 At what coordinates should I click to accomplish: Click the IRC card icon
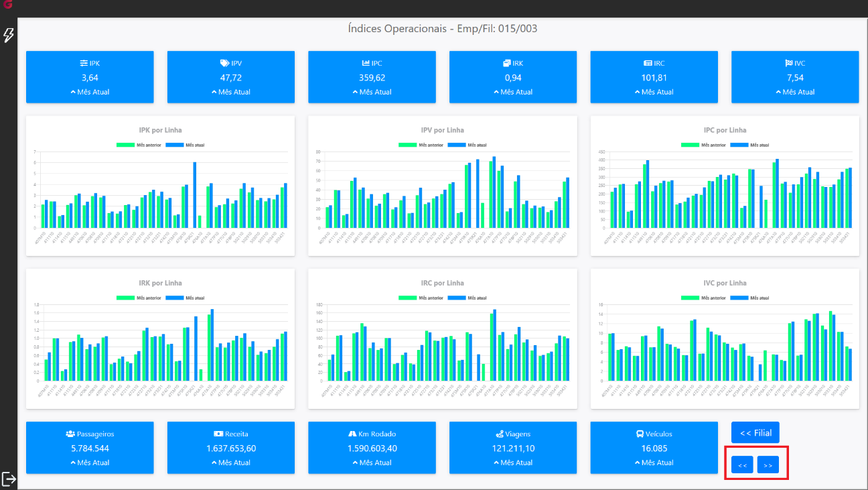[648, 63]
